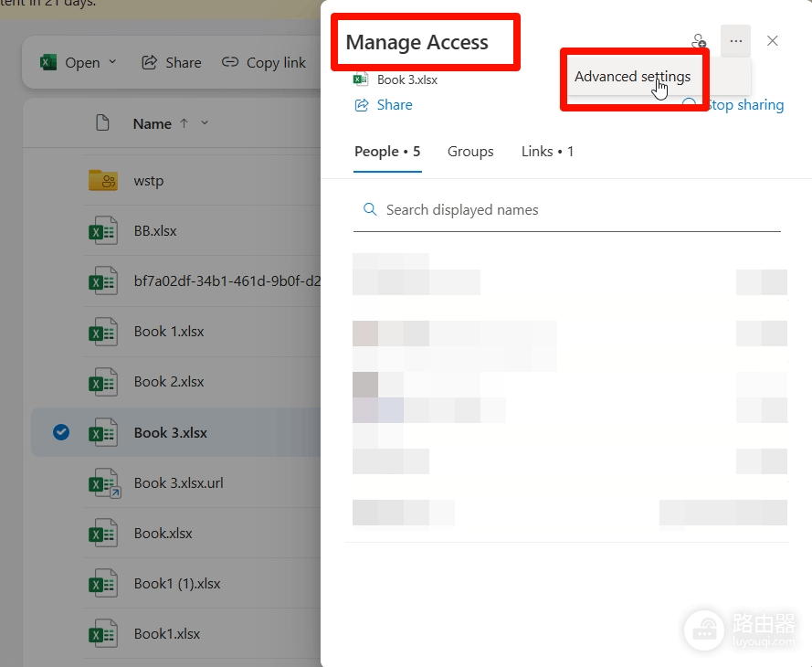Viewport: 812px width, 667px height.
Task: Uncheck the Book 3.xlsx selection circle
Action: point(61,432)
